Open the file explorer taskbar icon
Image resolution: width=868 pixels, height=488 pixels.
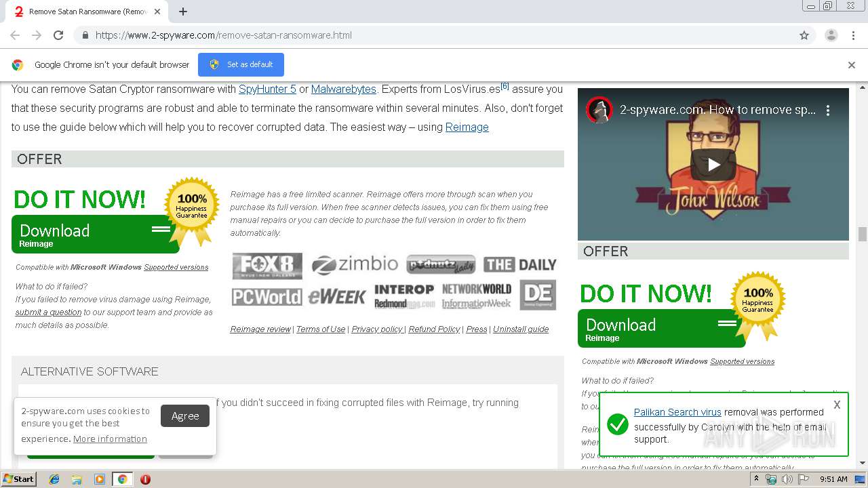point(77,479)
